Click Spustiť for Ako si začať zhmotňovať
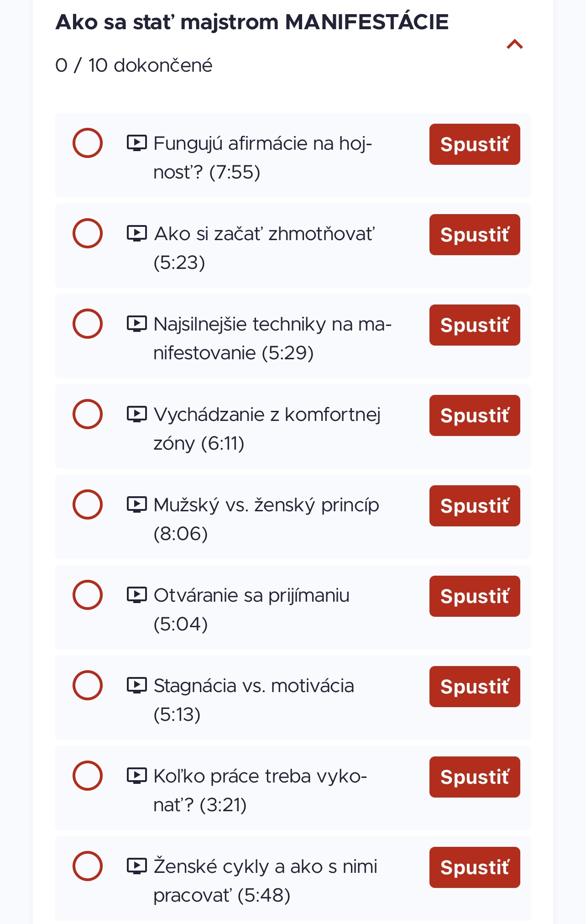Image resolution: width=586 pixels, height=924 pixels. click(x=475, y=235)
